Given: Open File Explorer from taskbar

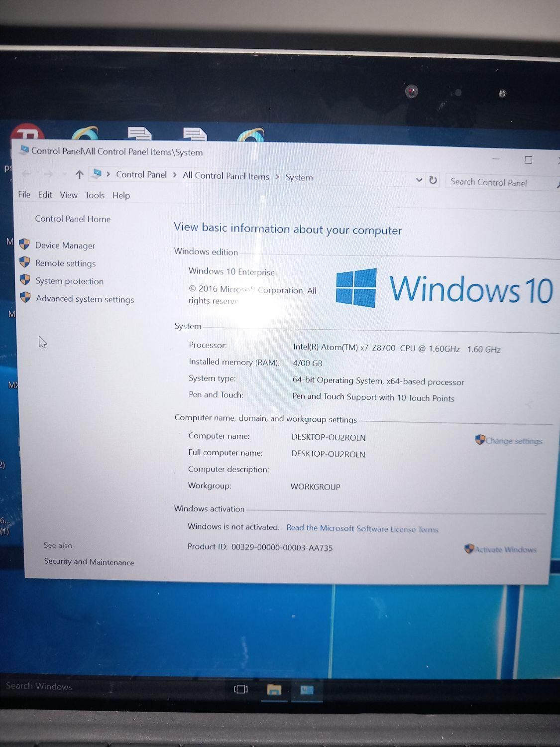Looking at the screenshot, I should click(x=274, y=690).
